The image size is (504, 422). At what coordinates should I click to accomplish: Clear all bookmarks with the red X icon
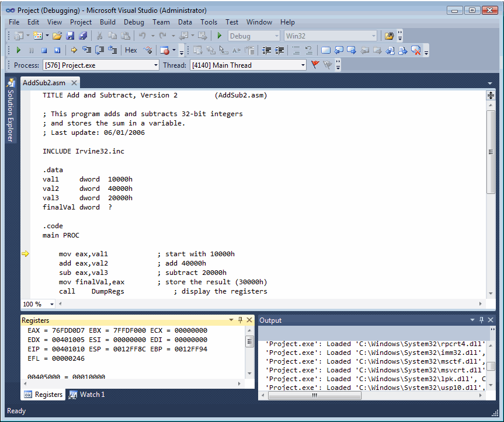tap(416, 50)
